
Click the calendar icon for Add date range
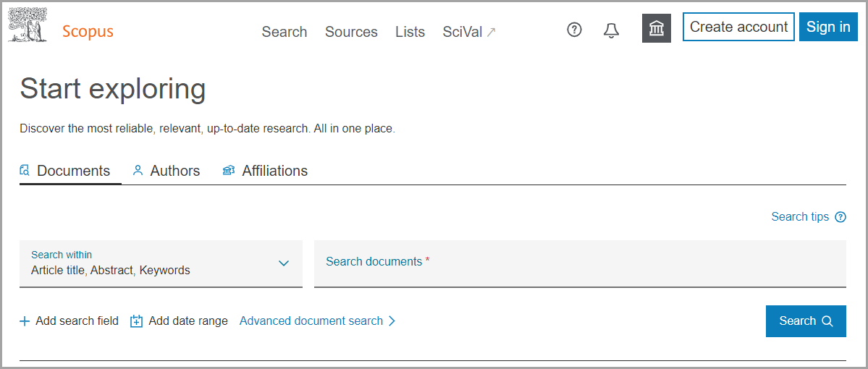pyautogui.click(x=136, y=321)
